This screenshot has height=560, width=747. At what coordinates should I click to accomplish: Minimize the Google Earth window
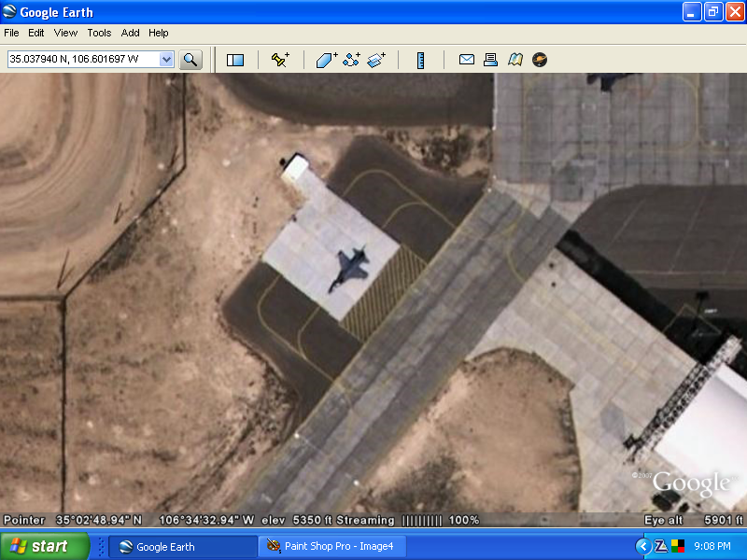point(692,12)
